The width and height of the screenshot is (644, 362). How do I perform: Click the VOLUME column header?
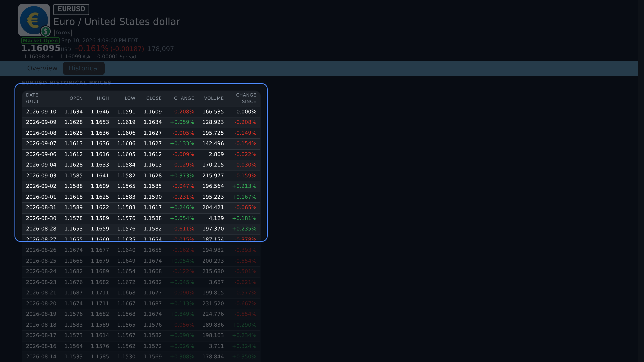coord(214,98)
